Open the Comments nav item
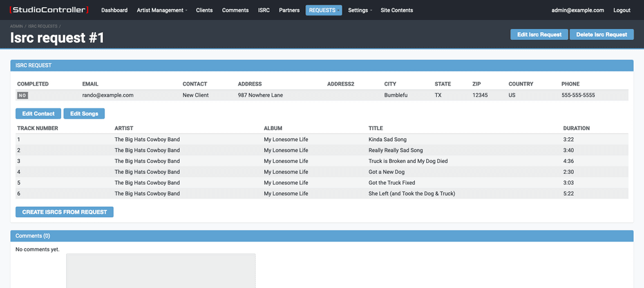 pyautogui.click(x=235, y=10)
